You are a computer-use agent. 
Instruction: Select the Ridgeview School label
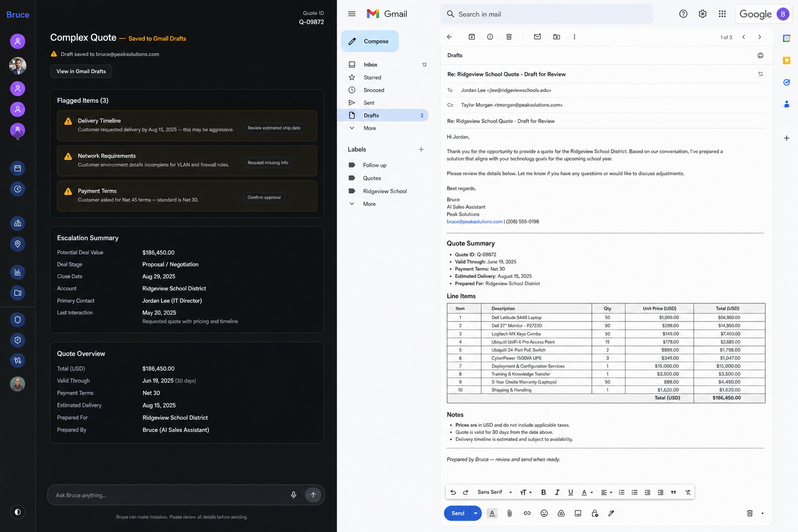click(x=384, y=191)
